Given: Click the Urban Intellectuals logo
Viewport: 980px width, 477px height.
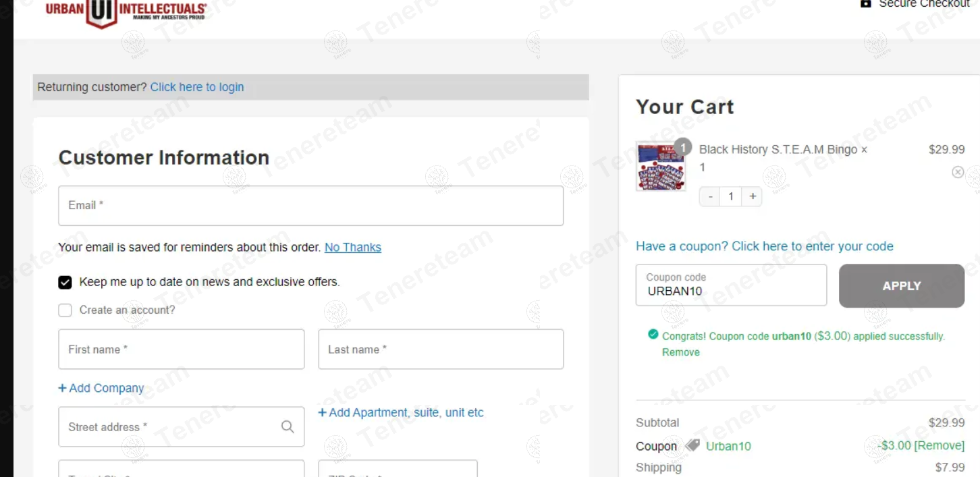Looking at the screenshot, I should pyautogui.click(x=126, y=11).
